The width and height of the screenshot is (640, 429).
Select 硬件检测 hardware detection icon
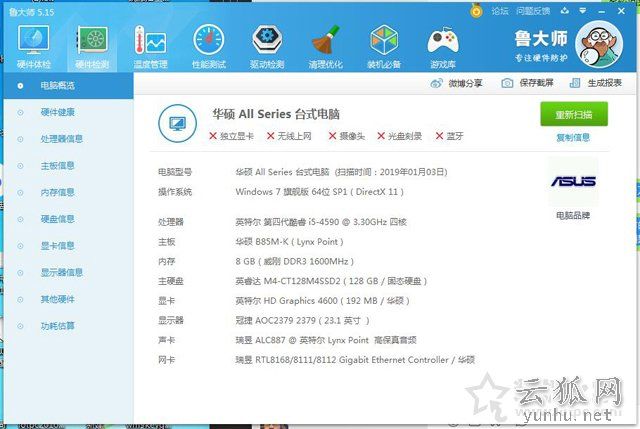click(92, 47)
